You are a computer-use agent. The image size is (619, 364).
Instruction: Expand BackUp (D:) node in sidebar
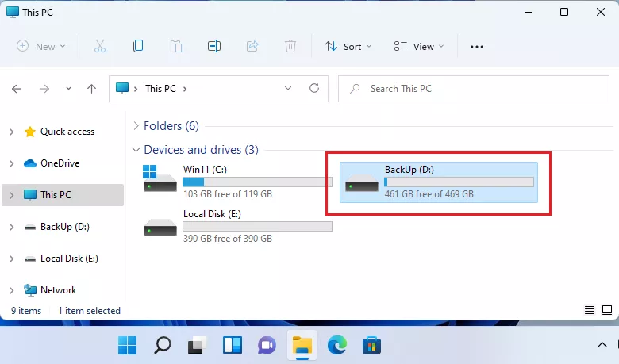(11, 227)
